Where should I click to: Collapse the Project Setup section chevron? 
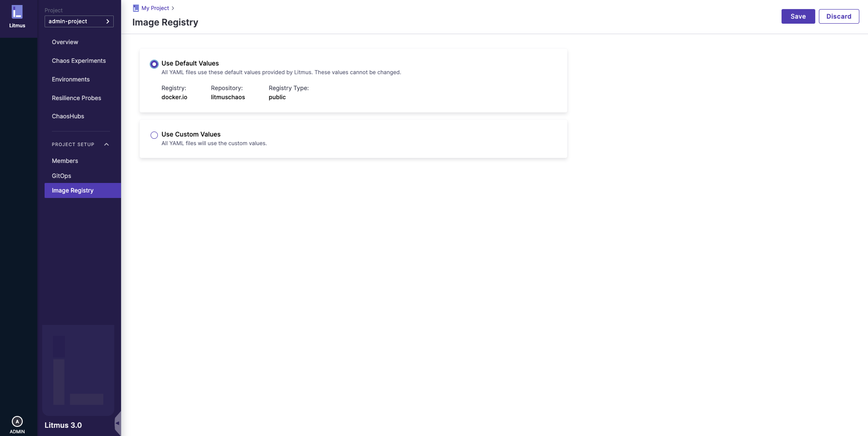coord(106,145)
